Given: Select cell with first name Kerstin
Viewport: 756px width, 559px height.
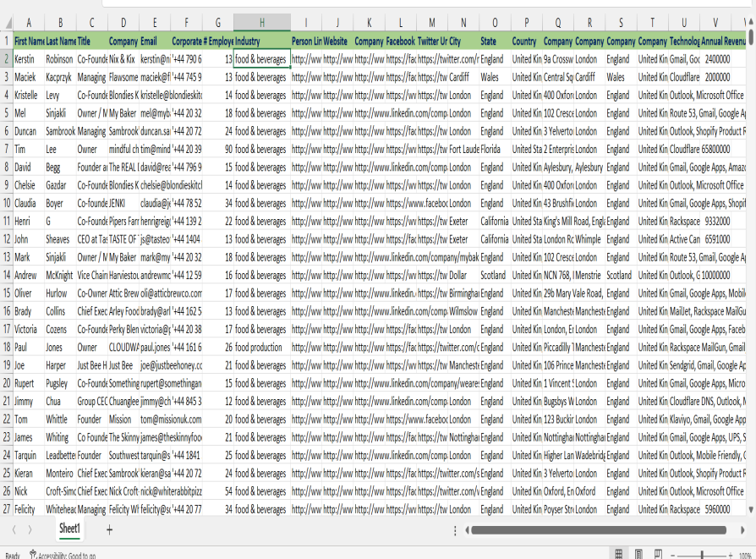Looking at the screenshot, I should coord(29,59).
